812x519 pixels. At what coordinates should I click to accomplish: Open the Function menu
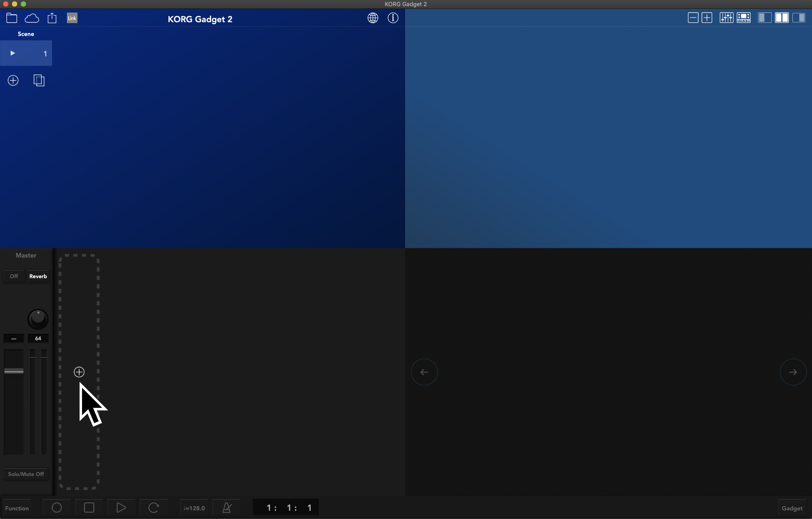click(x=17, y=508)
